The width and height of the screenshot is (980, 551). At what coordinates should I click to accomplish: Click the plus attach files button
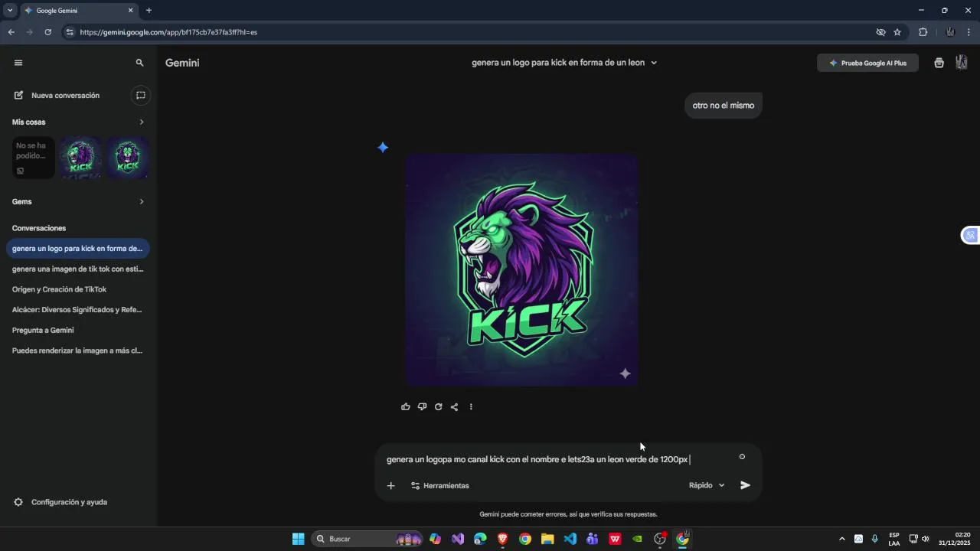click(390, 485)
